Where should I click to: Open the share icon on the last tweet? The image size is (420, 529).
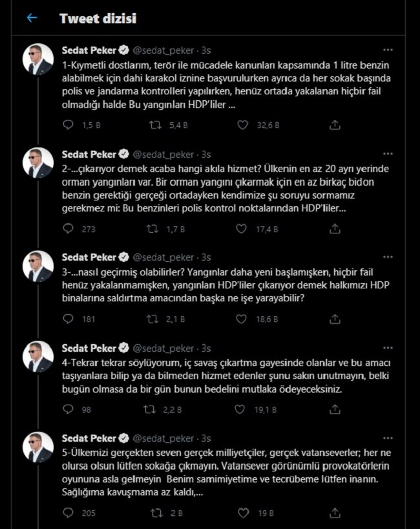tap(334, 512)
